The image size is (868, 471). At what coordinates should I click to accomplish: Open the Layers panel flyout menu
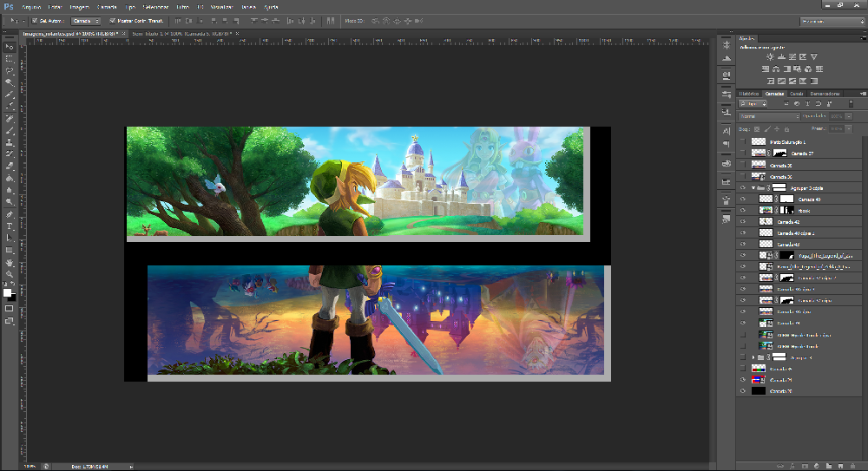point(862,94)
